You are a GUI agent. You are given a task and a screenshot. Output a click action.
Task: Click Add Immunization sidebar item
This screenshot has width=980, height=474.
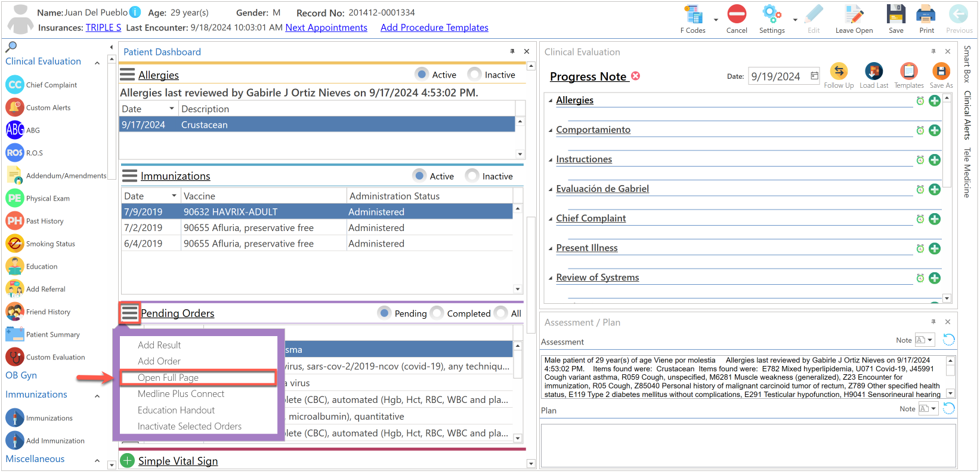point(46,441)
